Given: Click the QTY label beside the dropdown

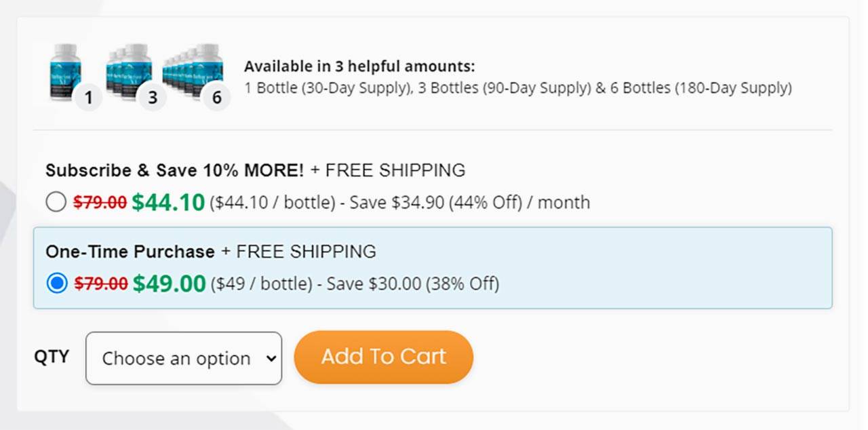Looking at the screenshot, I should point(52,357).
